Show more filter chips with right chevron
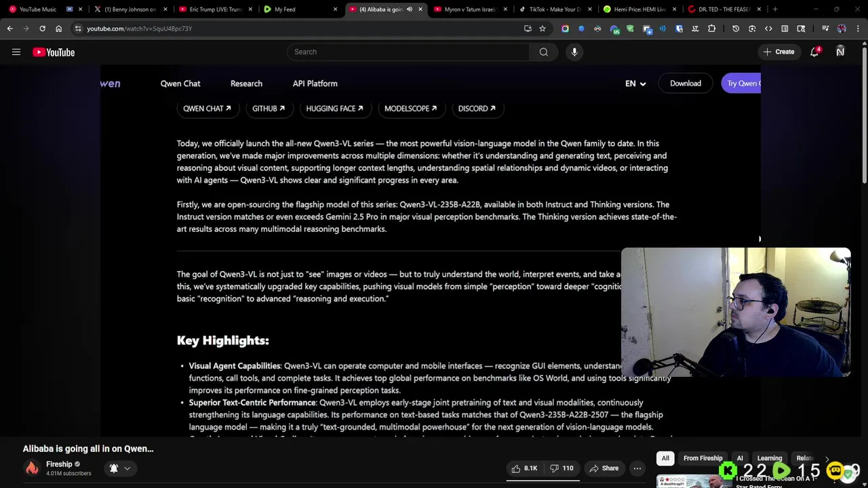868x488 pixels. pos(827,459)
